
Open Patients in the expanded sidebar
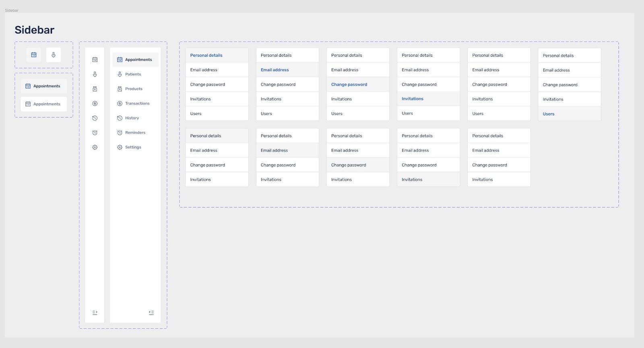(135, 74)
